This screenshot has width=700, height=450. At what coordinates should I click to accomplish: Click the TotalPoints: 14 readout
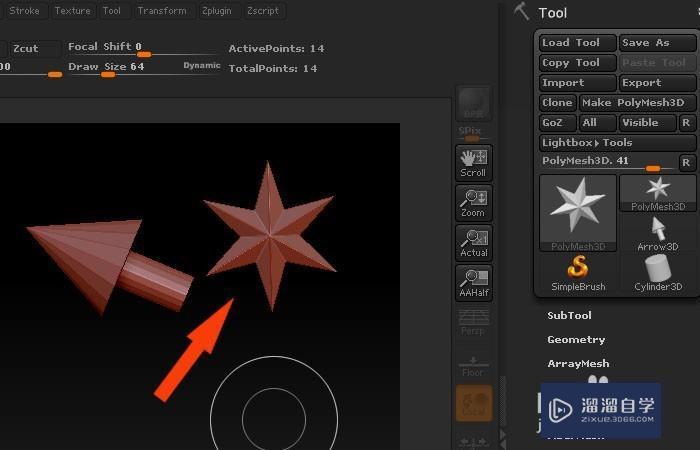273,69
